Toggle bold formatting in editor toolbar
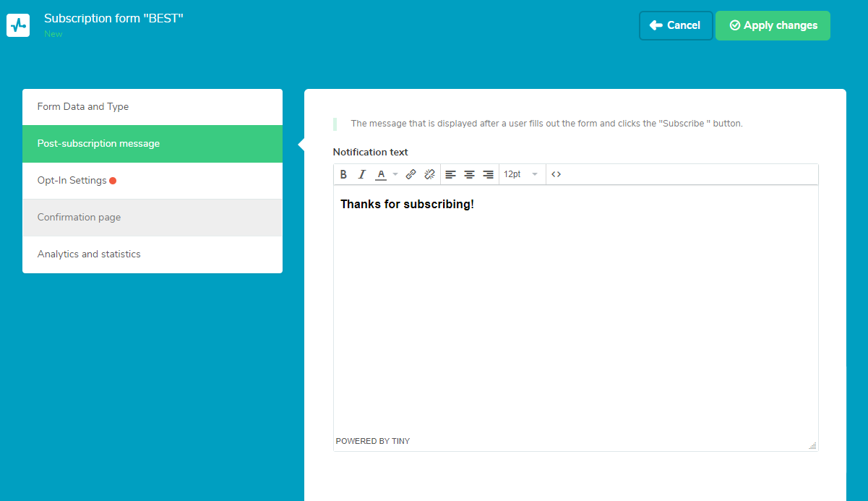This screenshot has width=868, height=501. tap(343, 174)
